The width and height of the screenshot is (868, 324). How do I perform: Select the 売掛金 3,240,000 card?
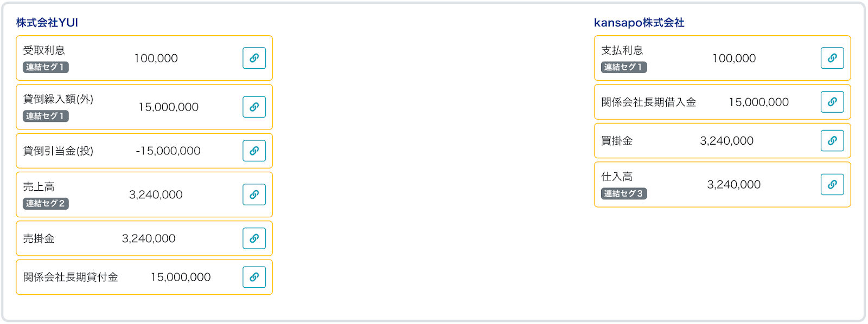144,238
